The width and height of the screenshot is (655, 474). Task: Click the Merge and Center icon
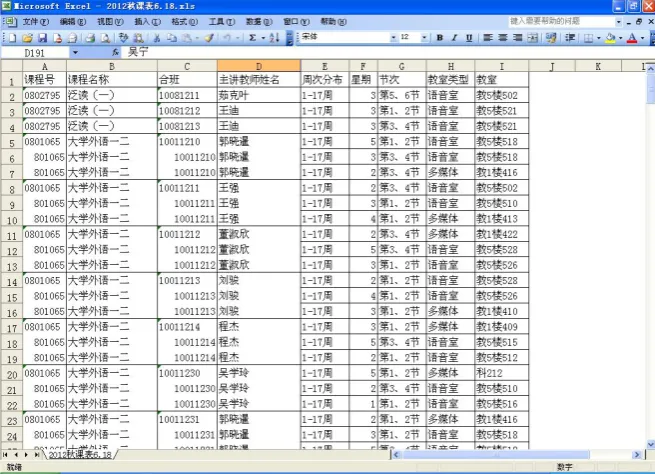pos(533,38)
